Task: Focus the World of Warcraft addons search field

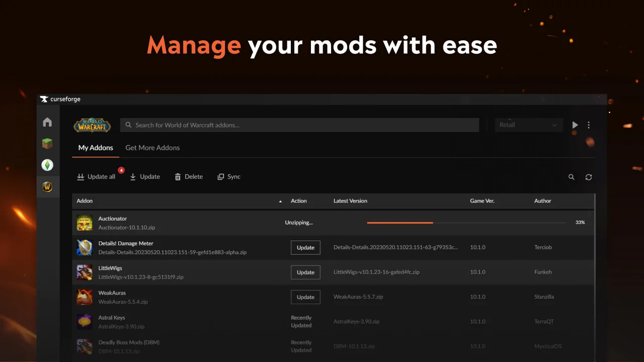Action: (299, 125)
